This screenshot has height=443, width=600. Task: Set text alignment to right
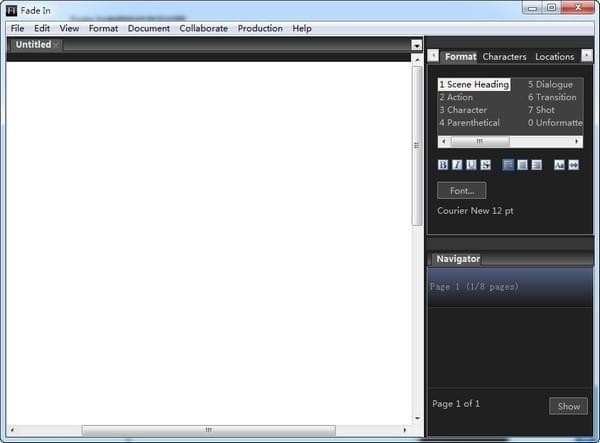[x=537, y=164]
